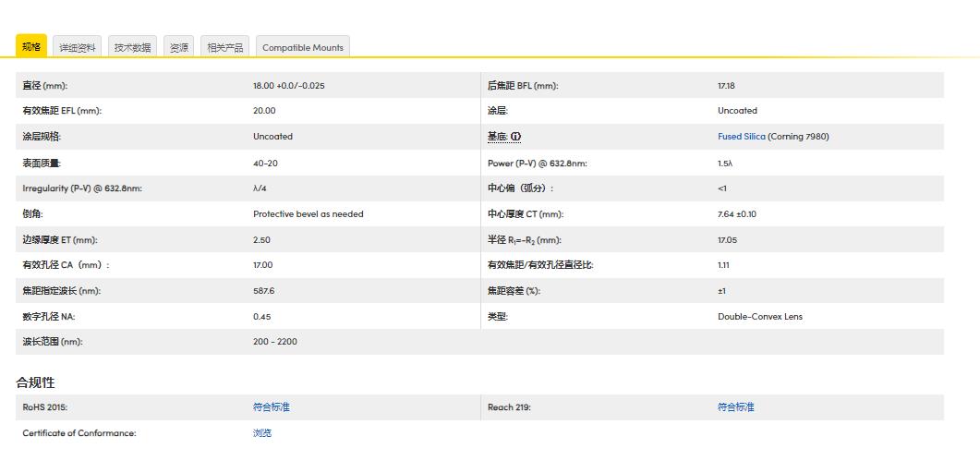
Task: Follow the Fused Silica substrate link
Action: click(741, 137)
